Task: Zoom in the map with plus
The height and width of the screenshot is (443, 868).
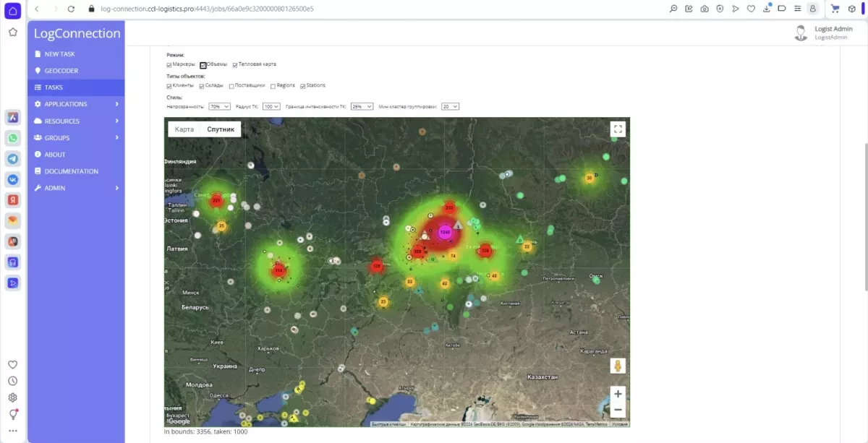Action: (617, 394)
